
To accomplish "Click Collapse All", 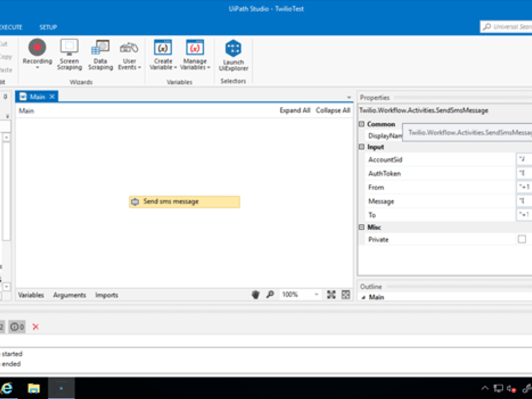I will click(x=333, y=110).
